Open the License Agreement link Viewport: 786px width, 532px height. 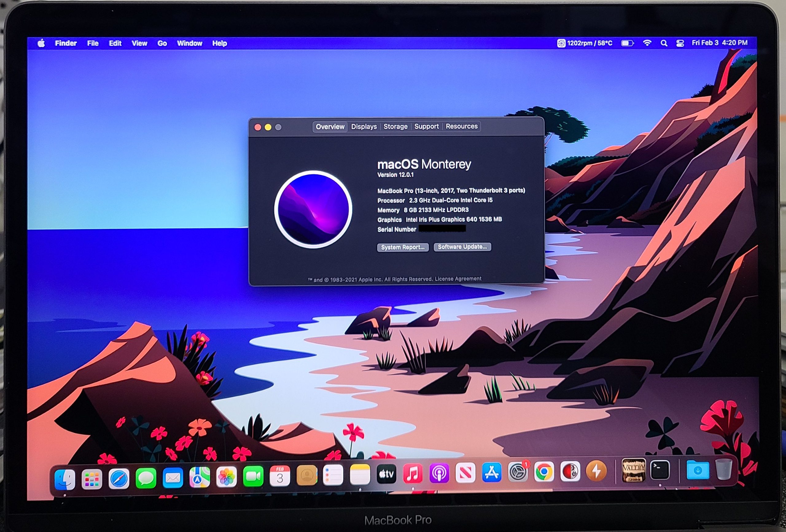[458, 279]
